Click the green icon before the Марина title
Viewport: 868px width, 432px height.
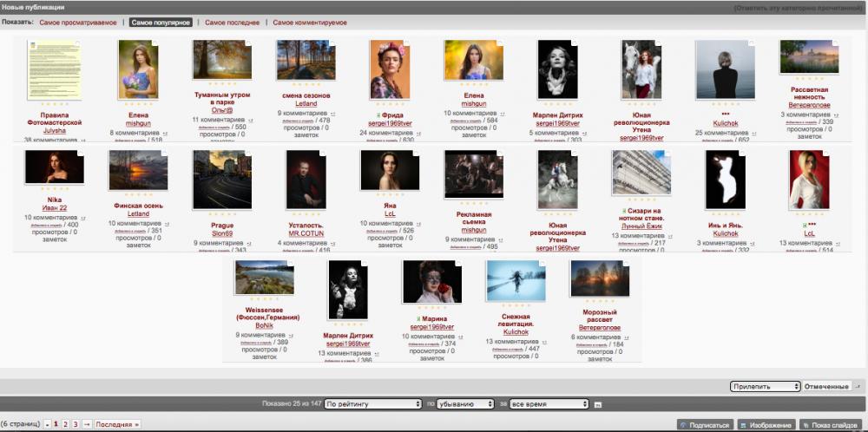[418, 319]
